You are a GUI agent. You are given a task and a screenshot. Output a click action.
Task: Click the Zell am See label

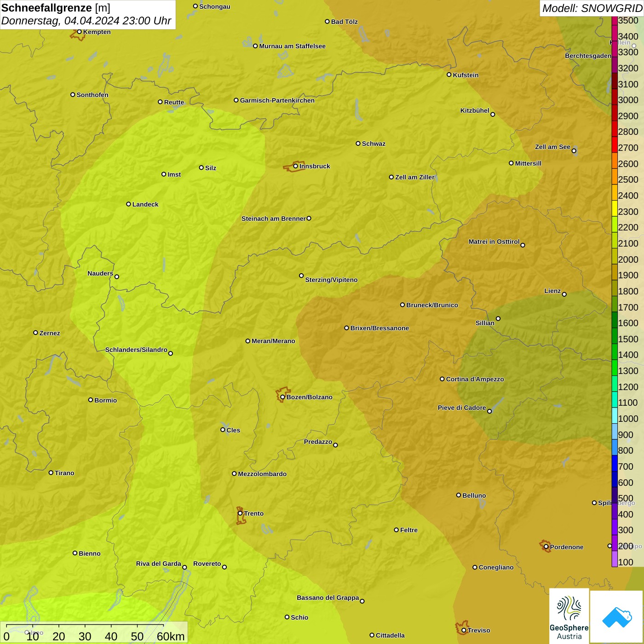pyautogui.click(x=552, y=147)
